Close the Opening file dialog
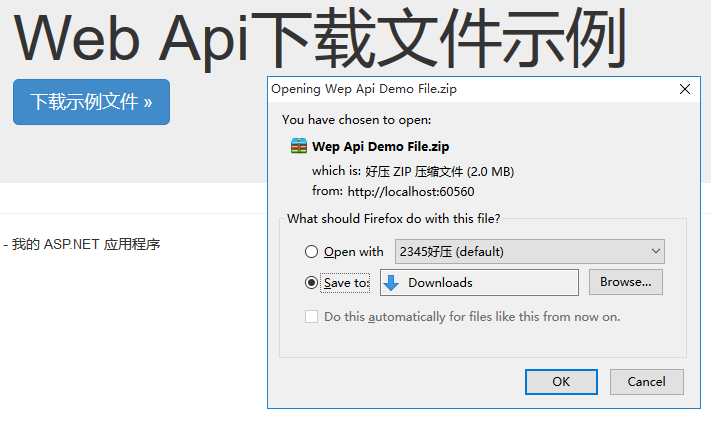This screenshot has width=711, height=424. point(685,89)
